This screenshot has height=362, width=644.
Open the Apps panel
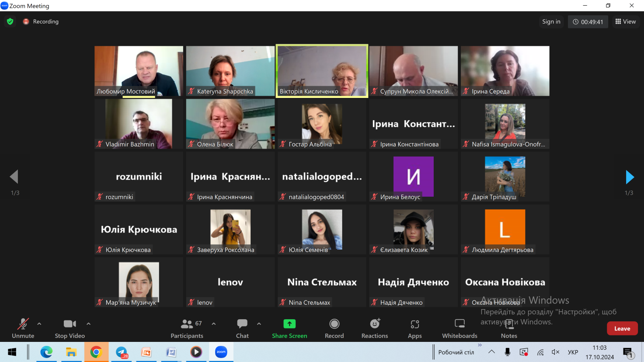415,328
